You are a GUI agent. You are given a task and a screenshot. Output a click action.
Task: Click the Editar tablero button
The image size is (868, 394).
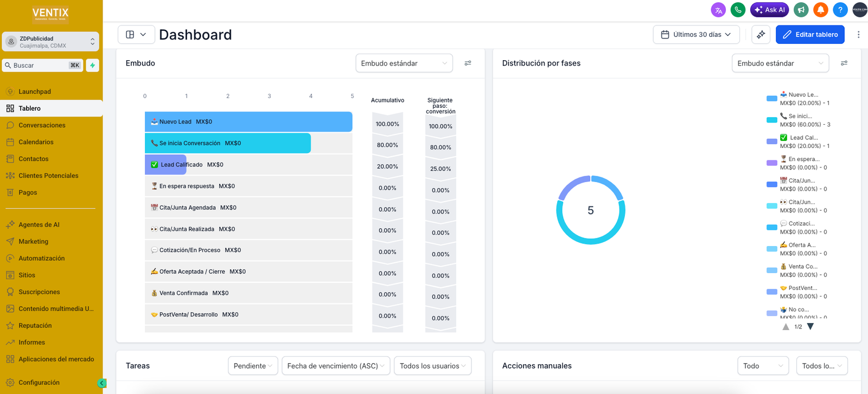pos(810,35)
